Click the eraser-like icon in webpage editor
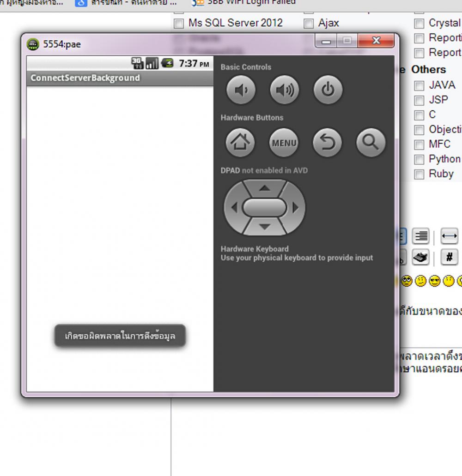This screenshot has width=462, height=476. pyautogui.click(x=421, y=257)
